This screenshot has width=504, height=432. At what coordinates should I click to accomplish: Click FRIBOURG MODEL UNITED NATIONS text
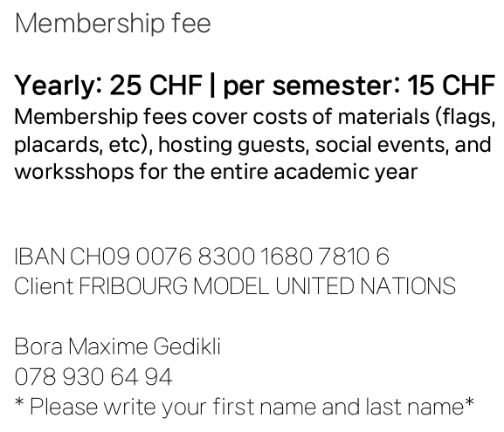click(x=267, y=286)
